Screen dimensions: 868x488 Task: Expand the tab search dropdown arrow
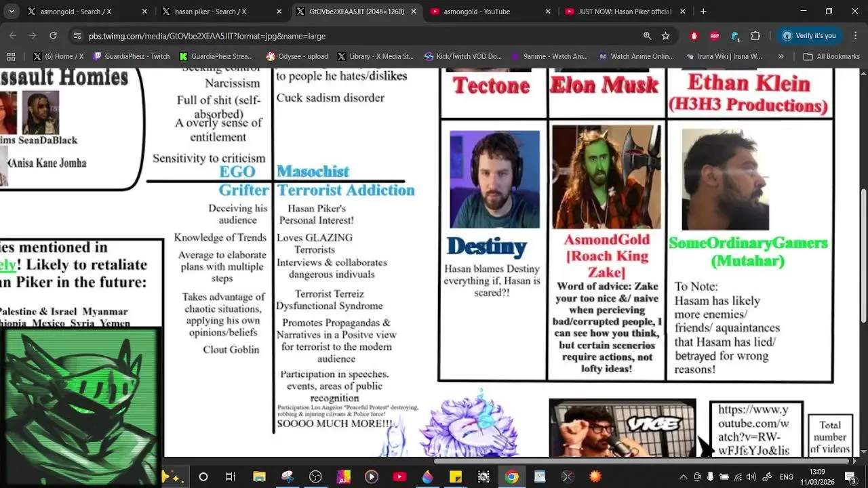tap(10, 12)
